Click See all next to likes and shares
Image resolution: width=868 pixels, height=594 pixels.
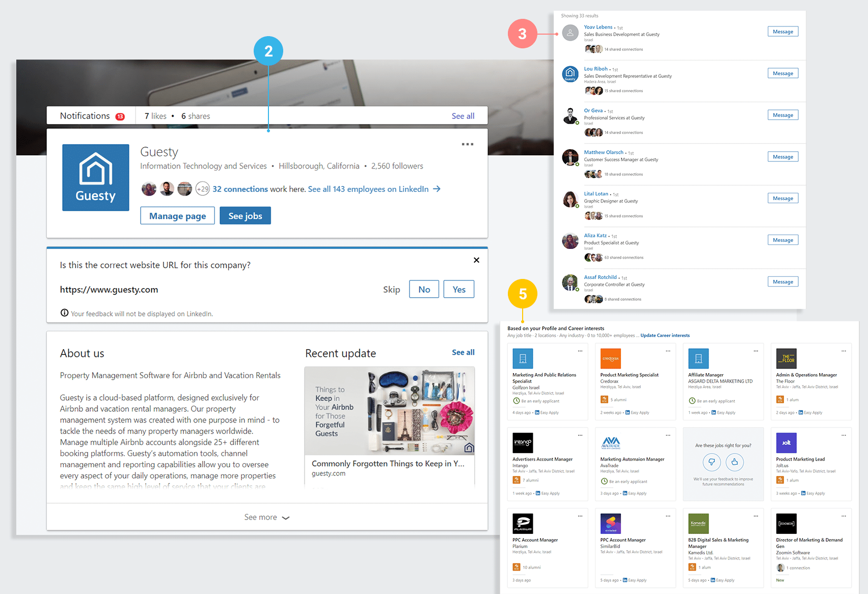point(463,116)
